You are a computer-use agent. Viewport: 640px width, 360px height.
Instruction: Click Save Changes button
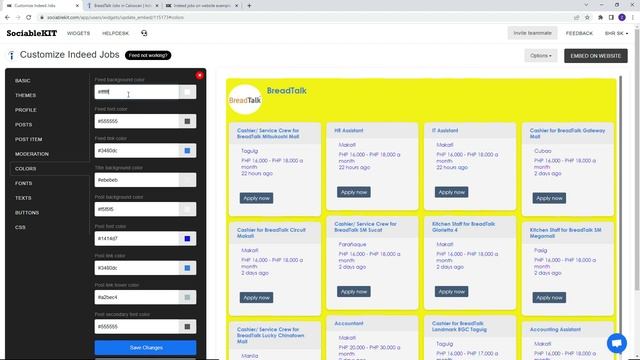point(145,347)
